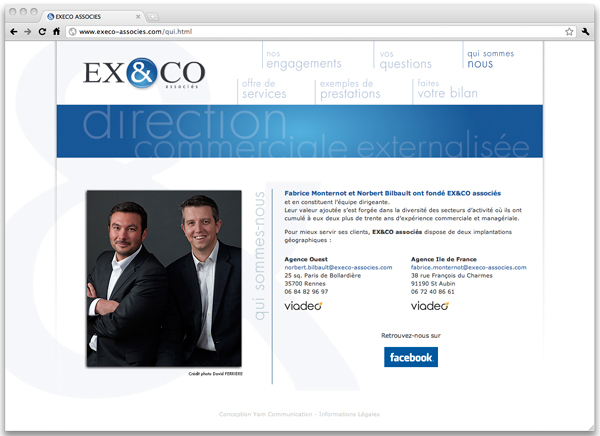Reload the page with the refresh icon
The height and width of the screenshot is (436, 600).
pos(42,32)
